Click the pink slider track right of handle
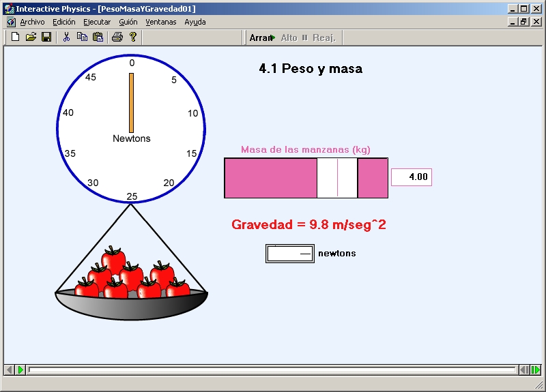The image size is (546, 392). (373, 178)
